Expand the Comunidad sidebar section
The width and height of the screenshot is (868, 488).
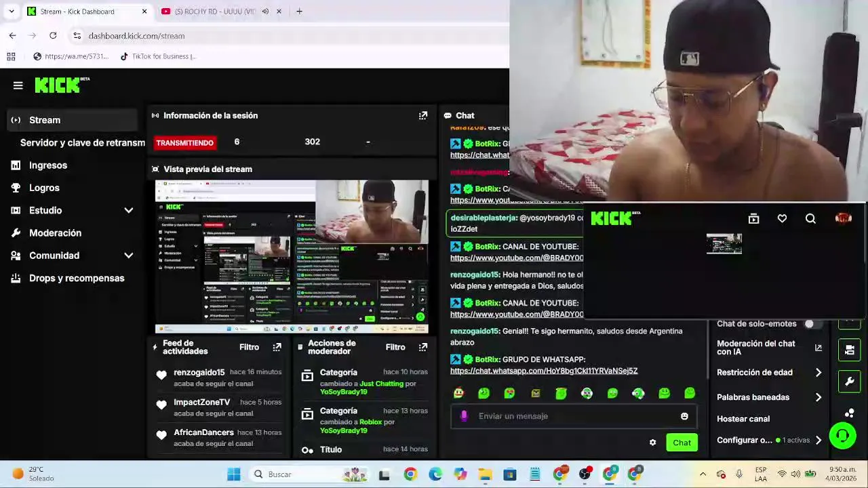click(129, 256)
